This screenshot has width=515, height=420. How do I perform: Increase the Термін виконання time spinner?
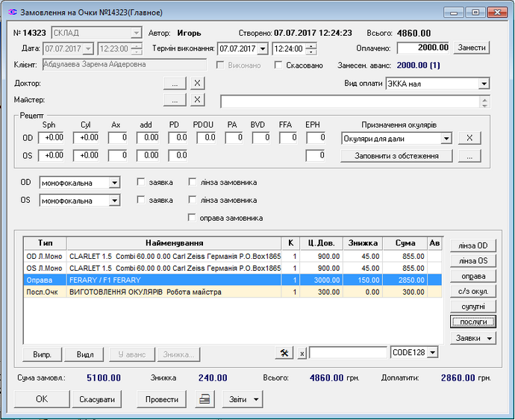click(311, 45)
